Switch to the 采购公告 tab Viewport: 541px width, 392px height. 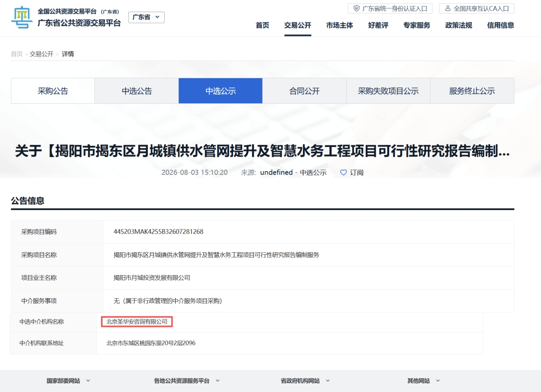(x=53, y=91)
